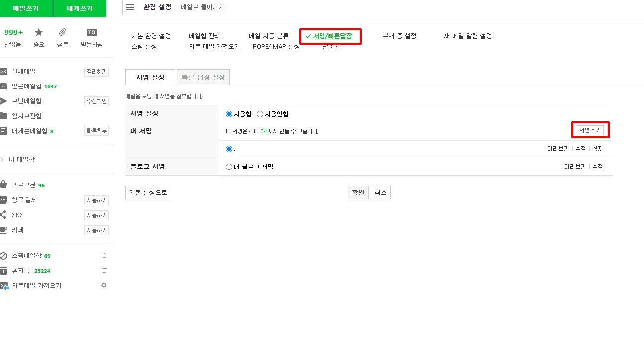Open the hamburger menu icon
This screenshot has height=339, width=644.
point(130,7)
